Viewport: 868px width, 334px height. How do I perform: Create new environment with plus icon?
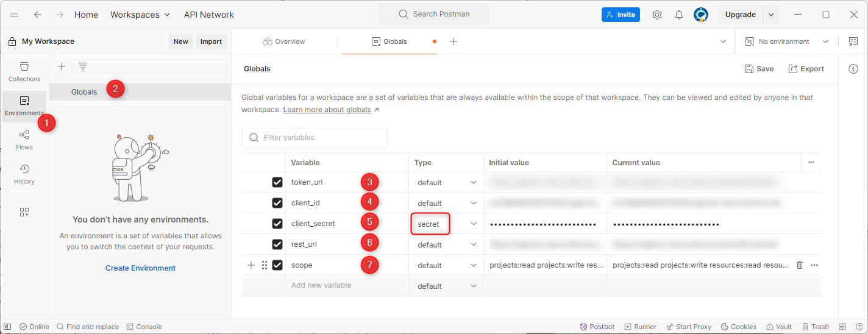coord(61,66)
